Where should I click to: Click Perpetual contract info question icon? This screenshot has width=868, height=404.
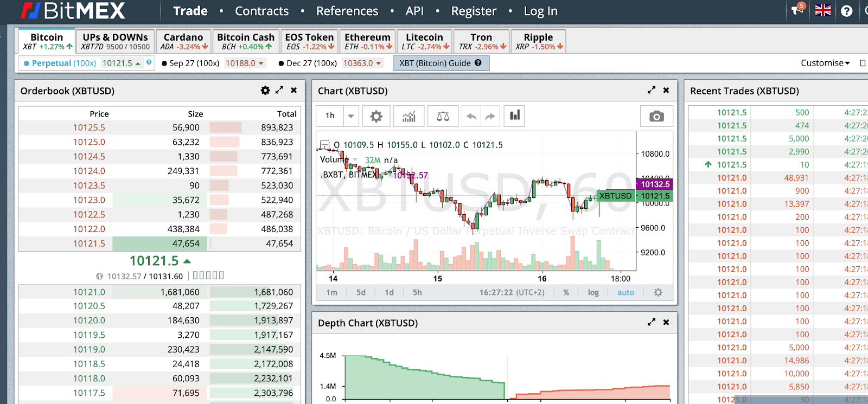point(149,62)
